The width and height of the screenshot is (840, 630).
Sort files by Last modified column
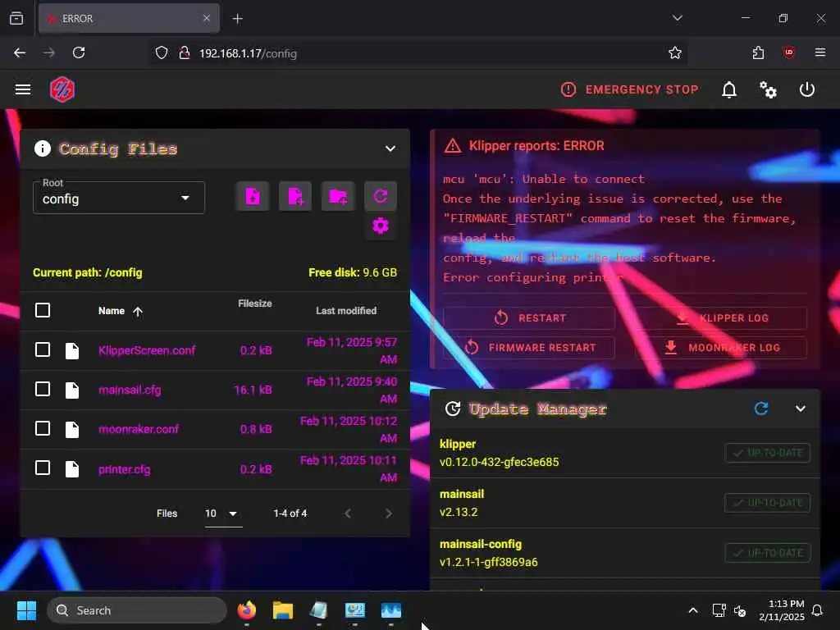346,311
